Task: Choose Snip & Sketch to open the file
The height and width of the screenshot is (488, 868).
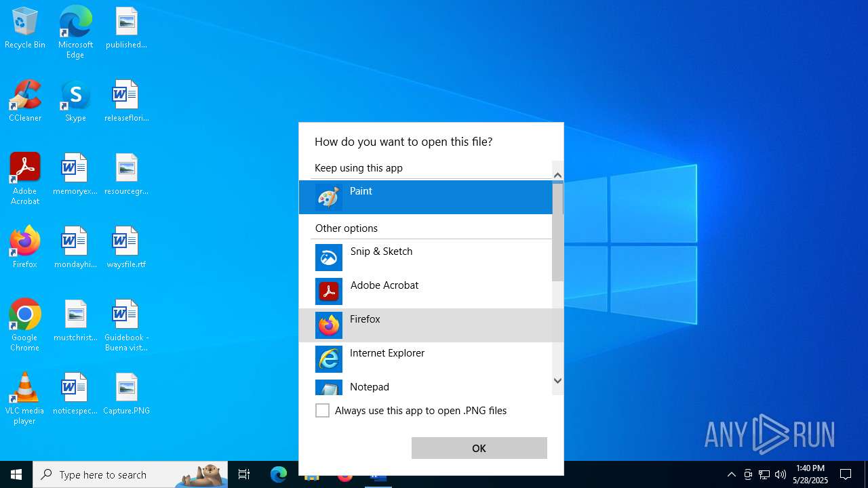Action: point(426,258)
